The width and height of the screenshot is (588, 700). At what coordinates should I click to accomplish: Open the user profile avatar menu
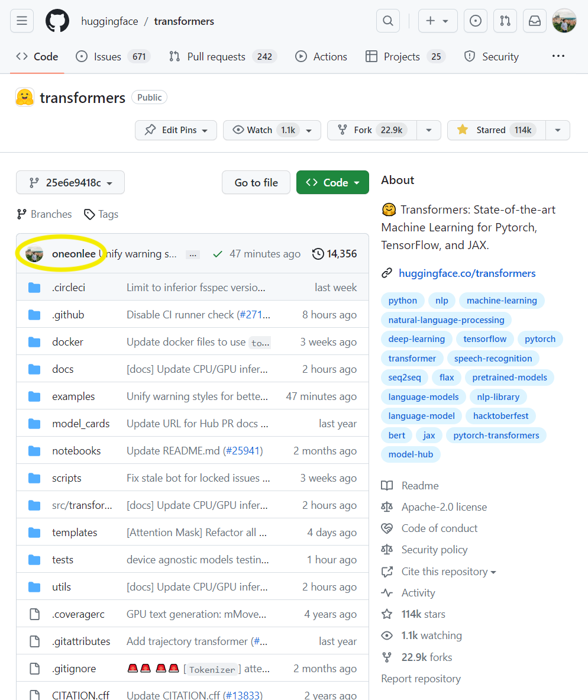click(x=564, y=21)
